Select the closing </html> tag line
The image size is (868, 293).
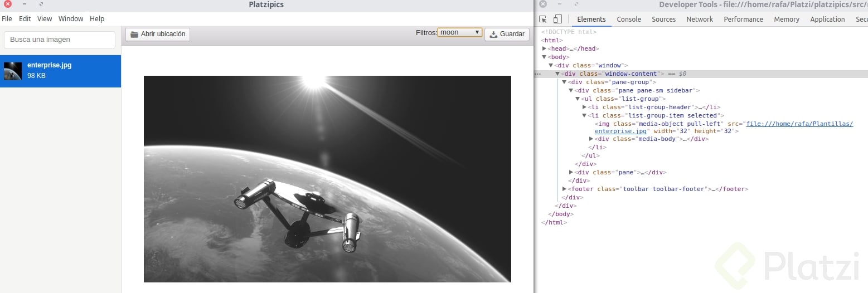554,222
